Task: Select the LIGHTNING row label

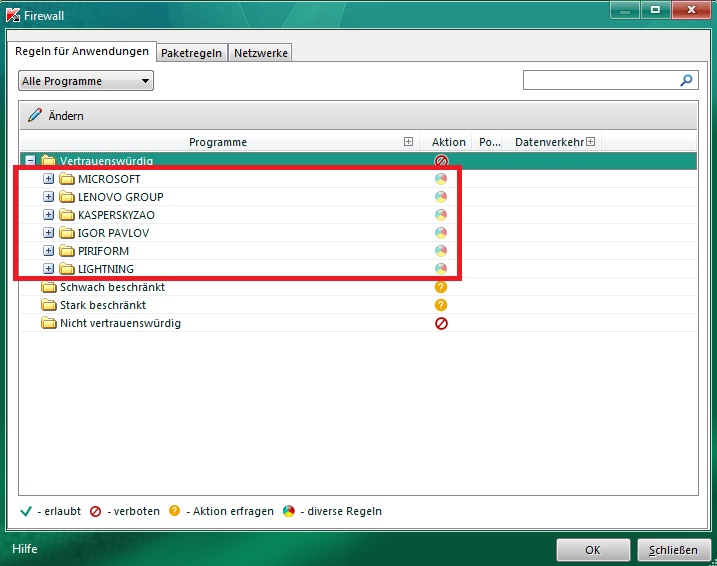Action: pos(106,269)
